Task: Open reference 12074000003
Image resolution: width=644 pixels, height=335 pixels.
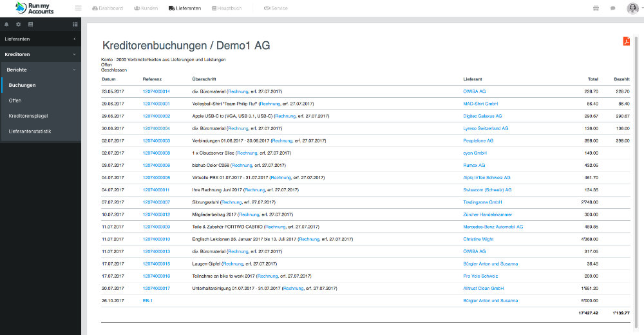Action: point(156,140)
